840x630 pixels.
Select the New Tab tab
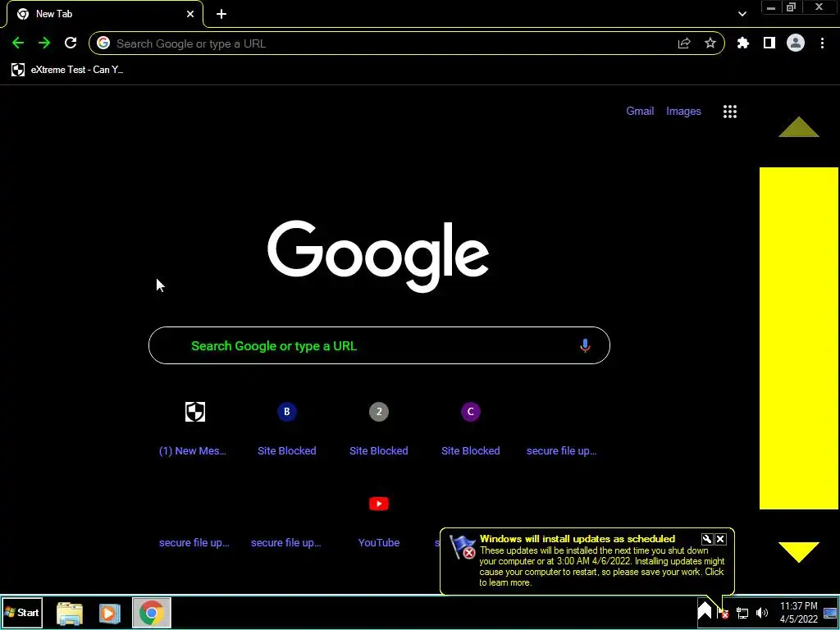(x=104, y=14)
